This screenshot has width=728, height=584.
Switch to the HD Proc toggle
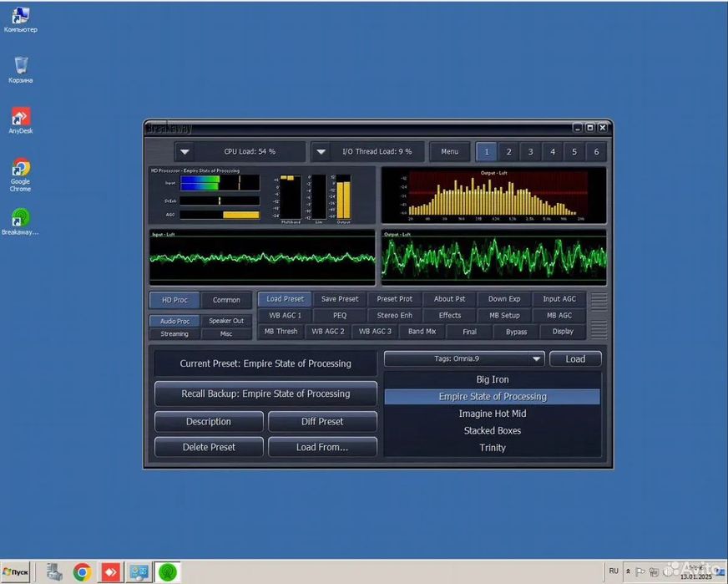pyautogui.click(x=174, y=300)
